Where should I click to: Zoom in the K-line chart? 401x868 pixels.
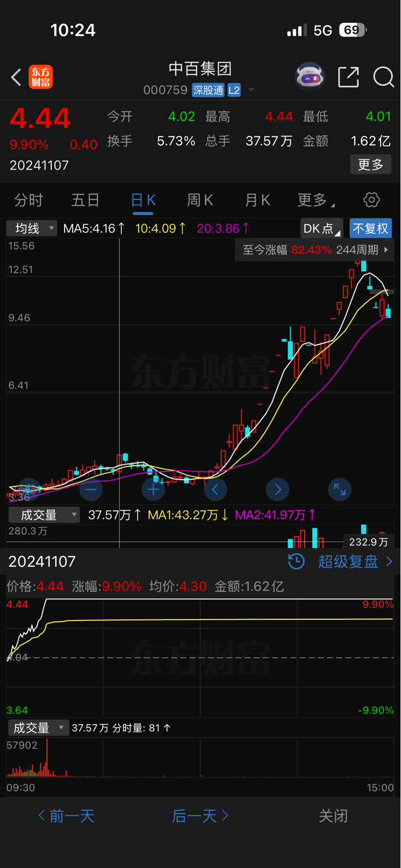(153, 490)
